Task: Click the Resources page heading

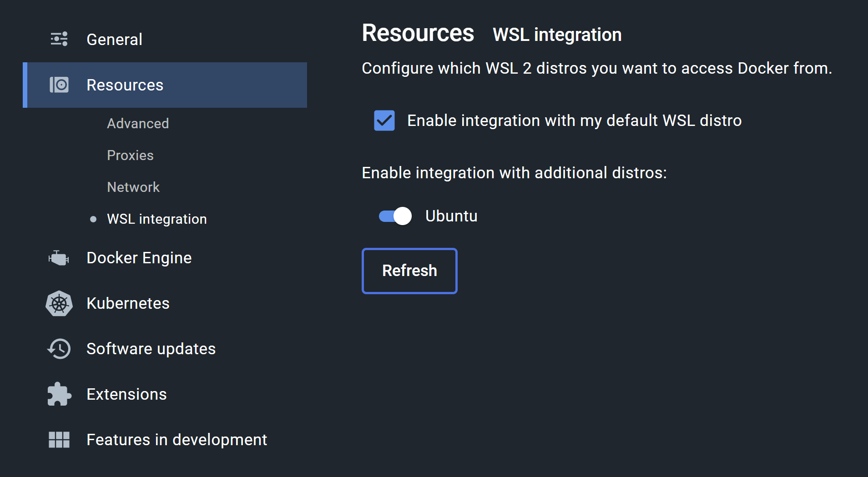Action: [x=418, y=33]
